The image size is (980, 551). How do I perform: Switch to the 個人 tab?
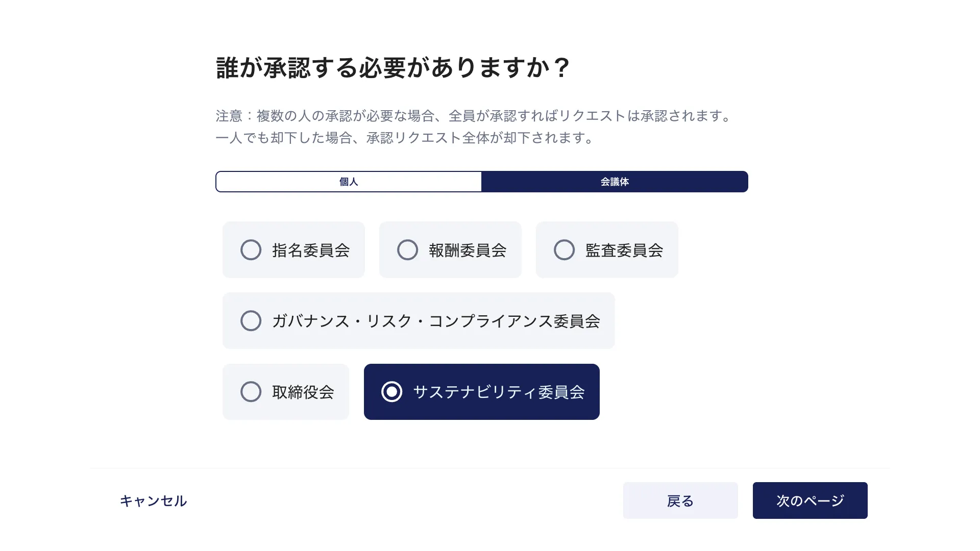point(349,181)
